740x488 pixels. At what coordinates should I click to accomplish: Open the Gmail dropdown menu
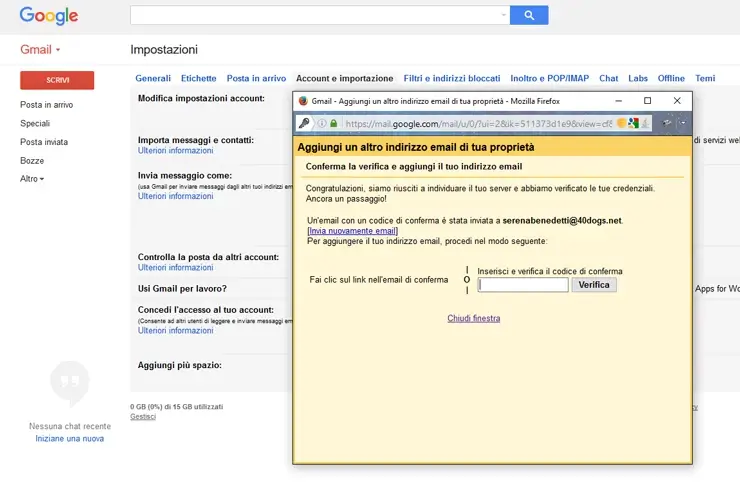[x=40, y=50]
